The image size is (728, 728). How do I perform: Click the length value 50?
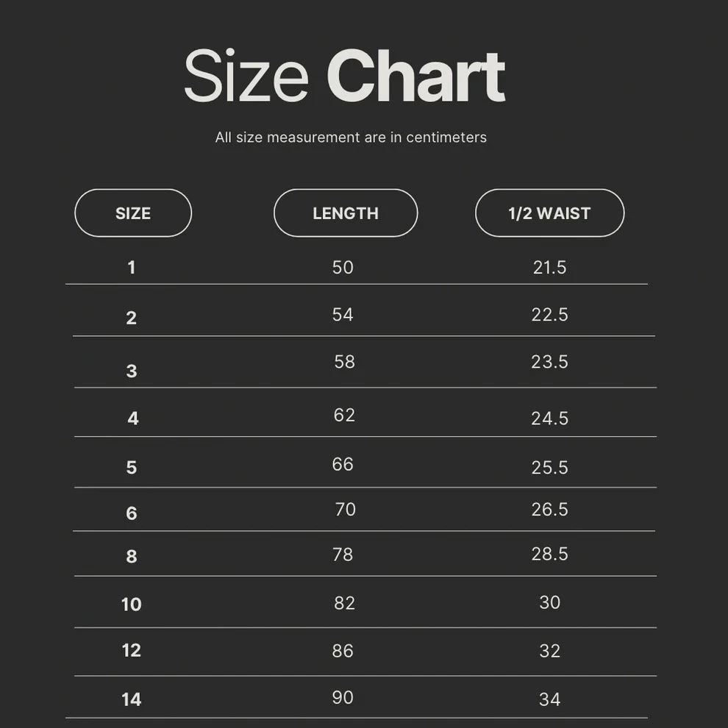pos(343,268)
